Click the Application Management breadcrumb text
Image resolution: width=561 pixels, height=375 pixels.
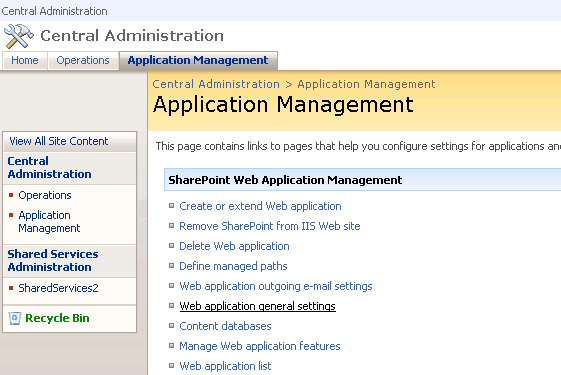point(366,84)
